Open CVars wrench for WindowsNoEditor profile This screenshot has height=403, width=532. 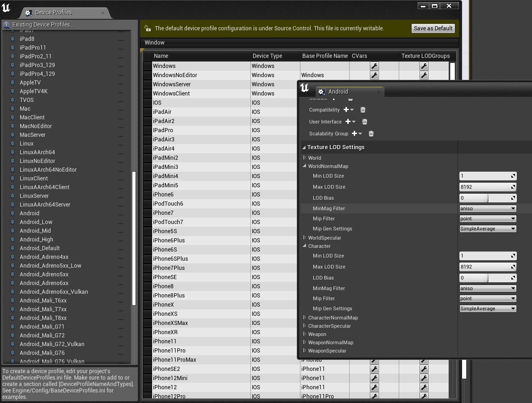pyautogui.click(x=374, y=75)
